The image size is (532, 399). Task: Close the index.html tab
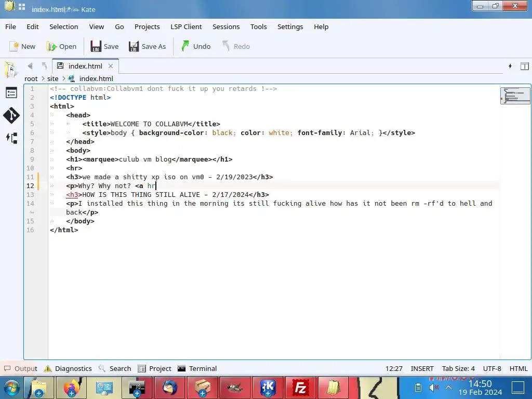111,66
